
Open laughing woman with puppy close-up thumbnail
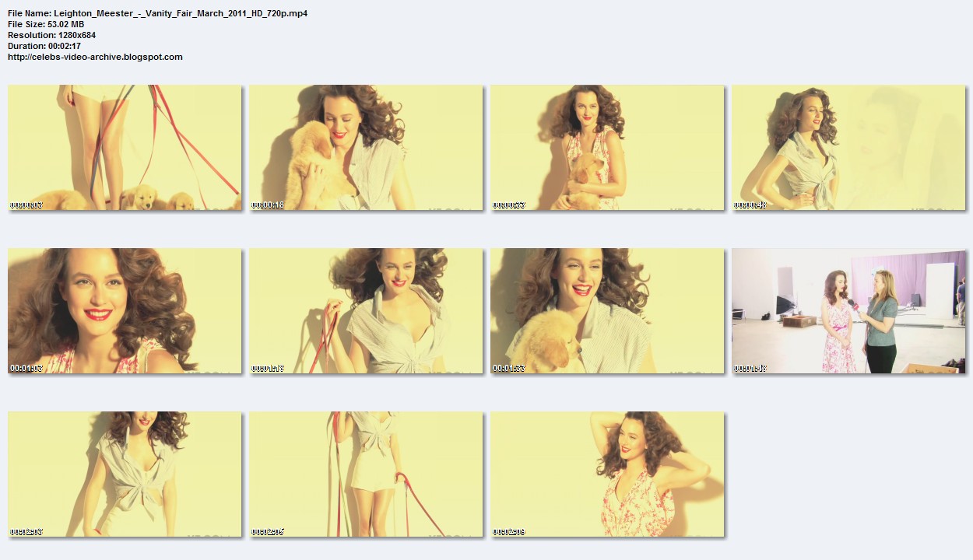[x=607, y=311]
